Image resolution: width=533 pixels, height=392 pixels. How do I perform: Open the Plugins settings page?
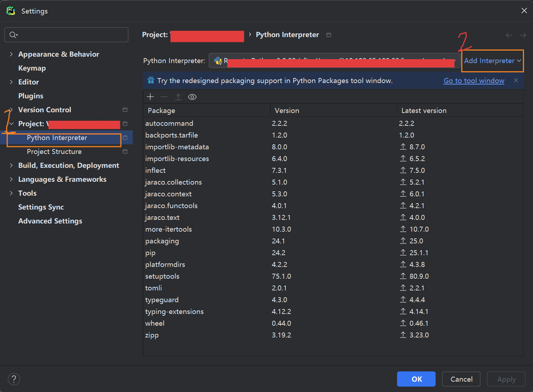coord(31,96)
